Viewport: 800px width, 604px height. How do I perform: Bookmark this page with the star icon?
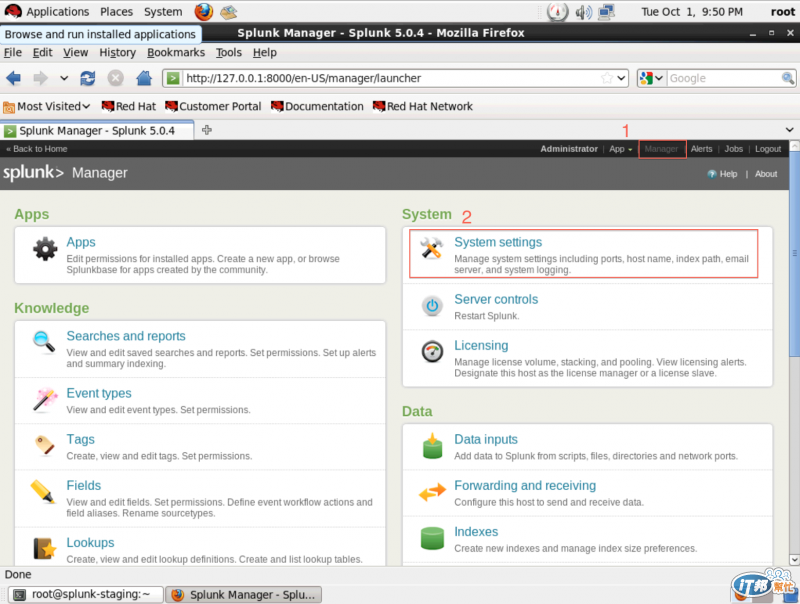[607, 78]
